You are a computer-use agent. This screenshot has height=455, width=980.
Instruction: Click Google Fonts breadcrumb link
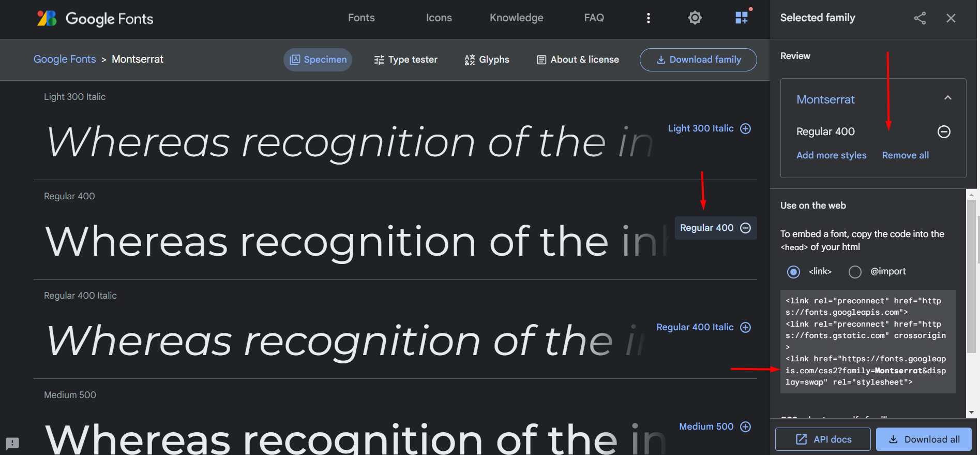click(x=65, y=59)
